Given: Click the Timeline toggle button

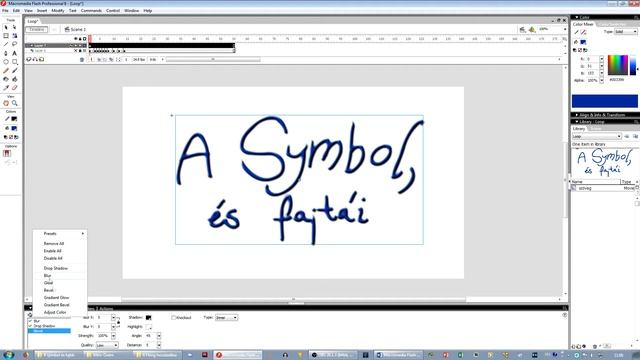Looking at the screenshot, I should click(37, 29).
